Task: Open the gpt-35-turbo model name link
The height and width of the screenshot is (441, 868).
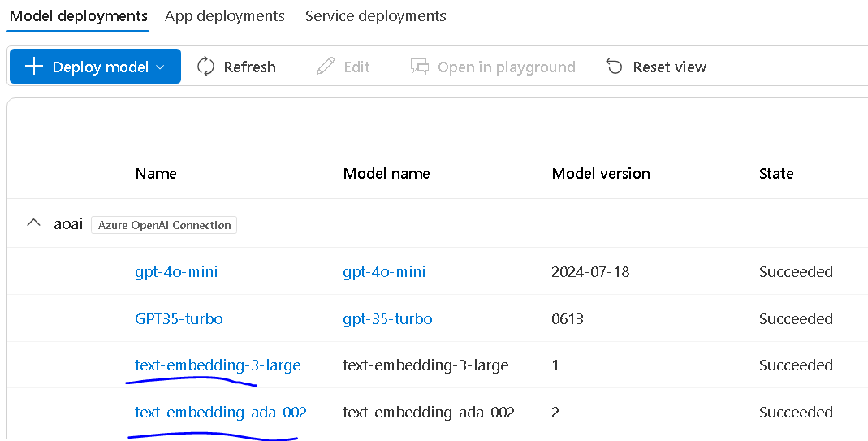Action: 387,319
